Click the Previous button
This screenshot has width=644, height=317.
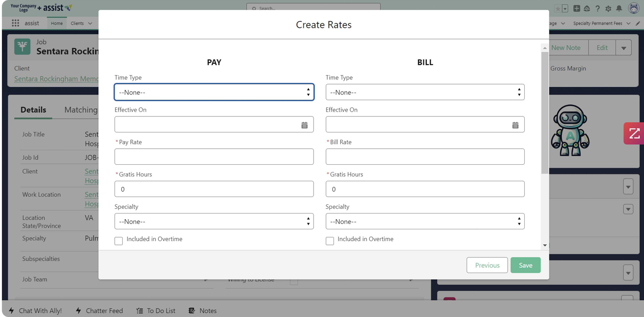click(487, 265)
